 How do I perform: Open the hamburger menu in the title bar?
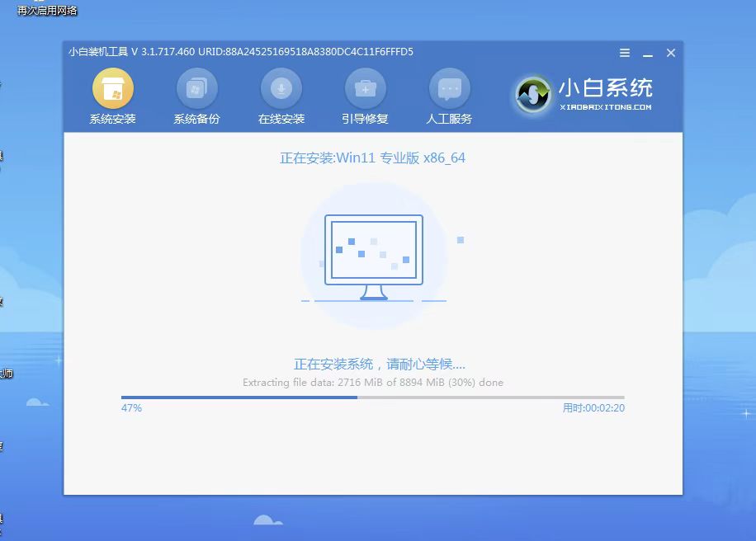[x=625, y=53]
